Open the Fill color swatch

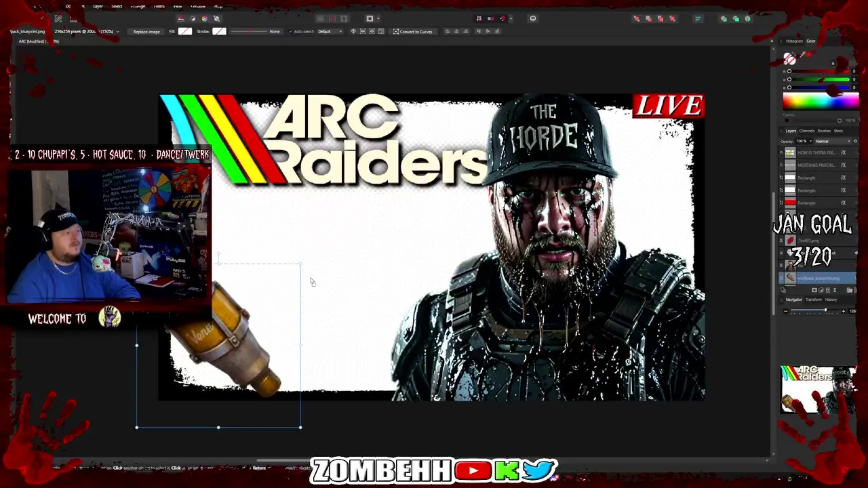click(x=185, y=32)
